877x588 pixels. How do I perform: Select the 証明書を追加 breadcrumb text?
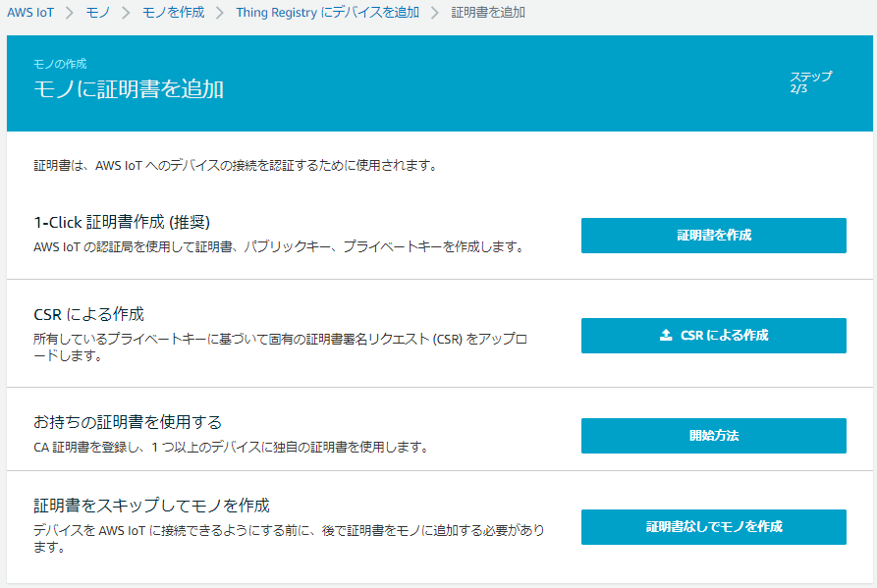pos(488,13)
